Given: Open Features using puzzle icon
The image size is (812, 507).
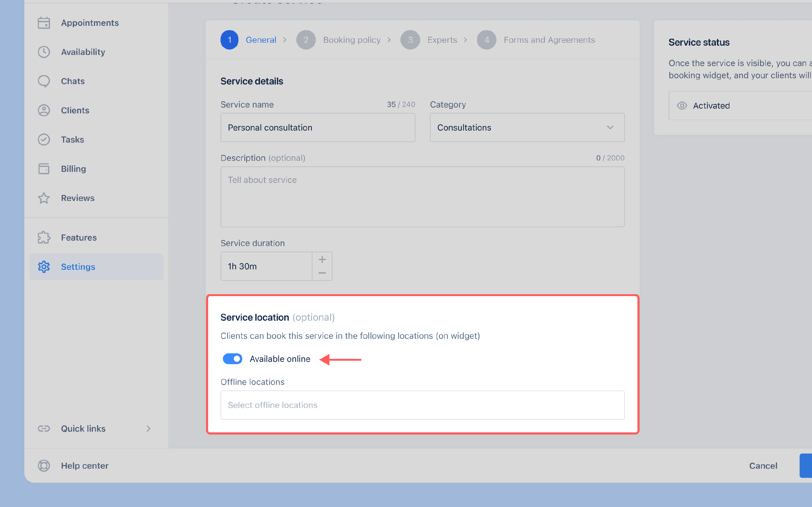Looking at the screenshot, I should click(x=44, y=237).
